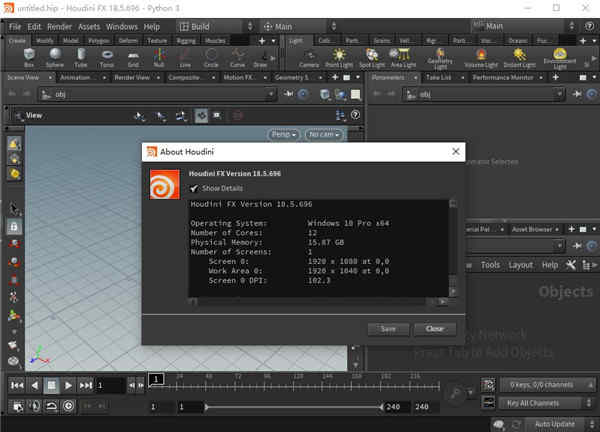Open the Build desktop dropdown
Viewport: 600px width, 432px height.
tap(215, 26)
